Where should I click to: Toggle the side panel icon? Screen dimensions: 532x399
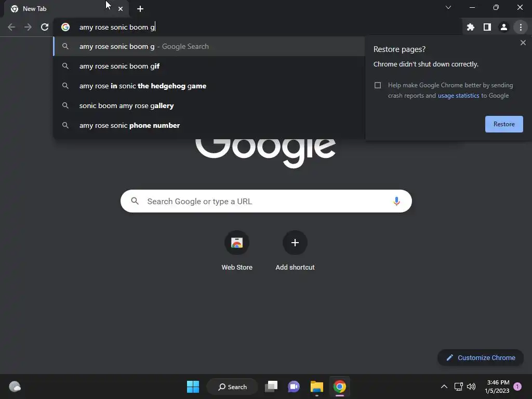[487, 27]
